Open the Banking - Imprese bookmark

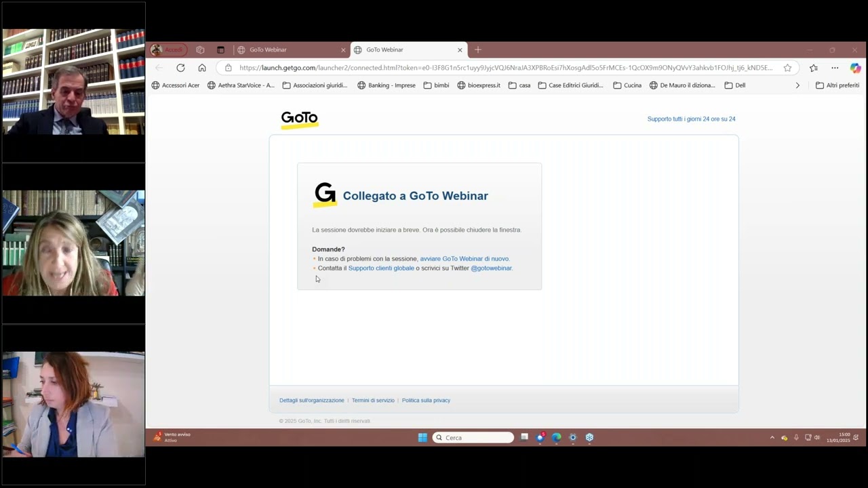387,85
